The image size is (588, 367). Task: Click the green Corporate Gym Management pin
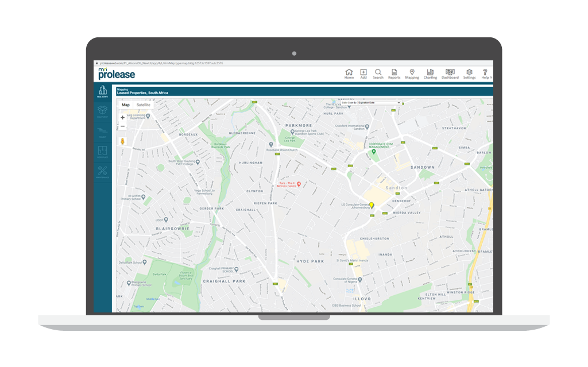pos(373,152)
